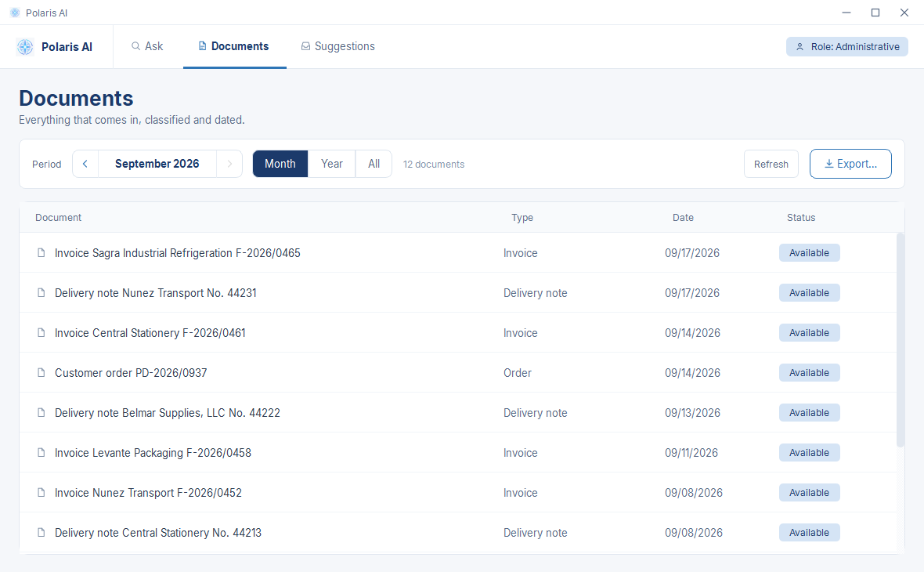Click the Available badge for Delivery note Belmar Supplies
The height and width of the screenshot is (572, 924).
(x=809, y=413)
